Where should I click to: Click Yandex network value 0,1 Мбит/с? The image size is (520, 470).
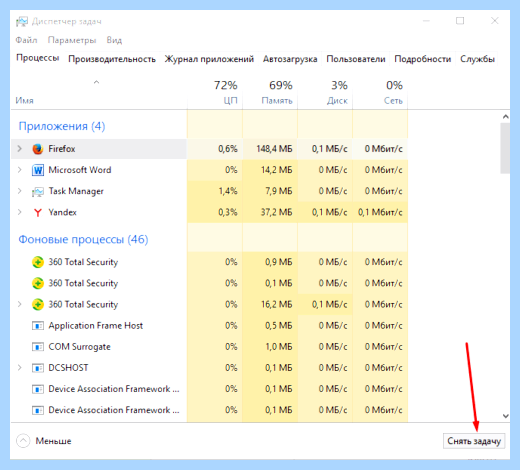point(380,212)
